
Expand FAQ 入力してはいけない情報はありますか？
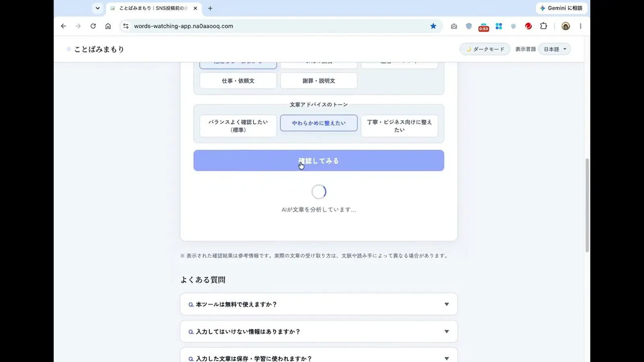pos(319,331)
